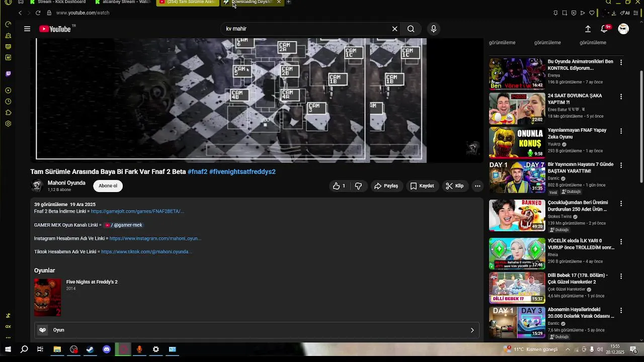Open the browser tab search magnifier
The width and height of the screenshot is (644, 362).
pyautogui.click(x=609, y=2)
